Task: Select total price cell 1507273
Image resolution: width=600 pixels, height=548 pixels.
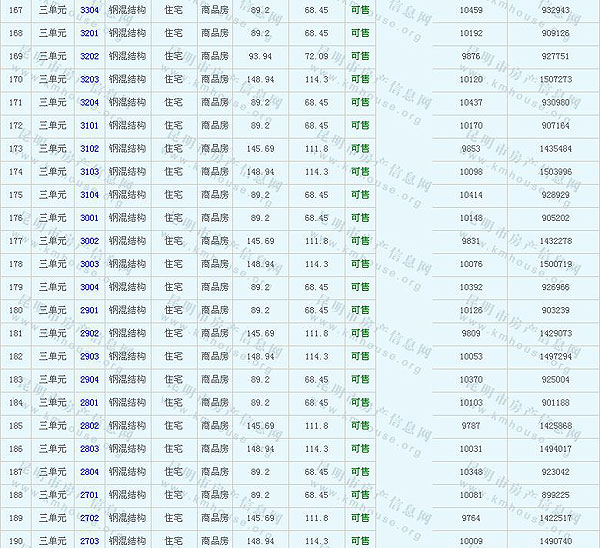Action: click(555, 79)
